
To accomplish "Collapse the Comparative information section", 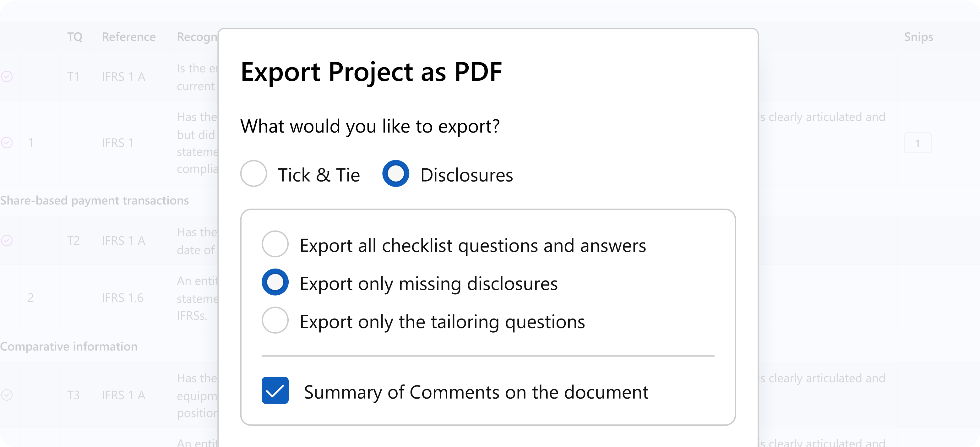I will [x=69, y=346].
